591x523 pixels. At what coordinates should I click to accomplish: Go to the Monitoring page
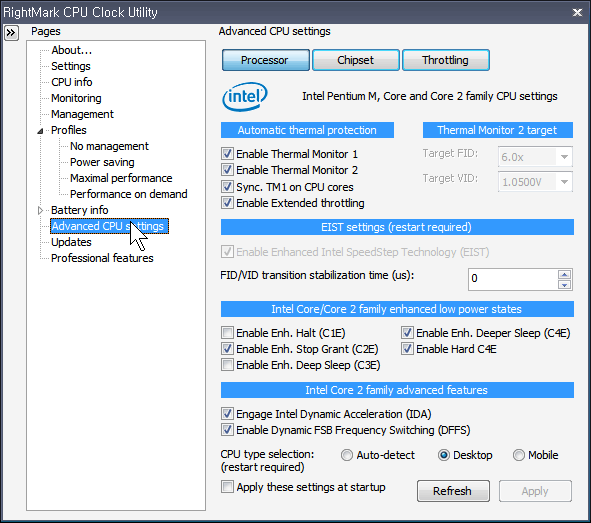tap(76, 98)
